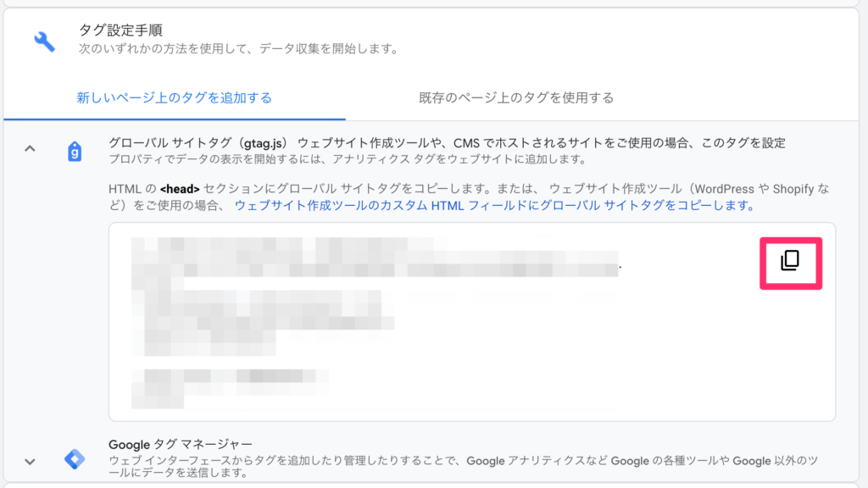The width and height of the screenshot is (868, 488).
Task: Click the Google タグ マネージャー heading
Action: [x=181, y=444]
